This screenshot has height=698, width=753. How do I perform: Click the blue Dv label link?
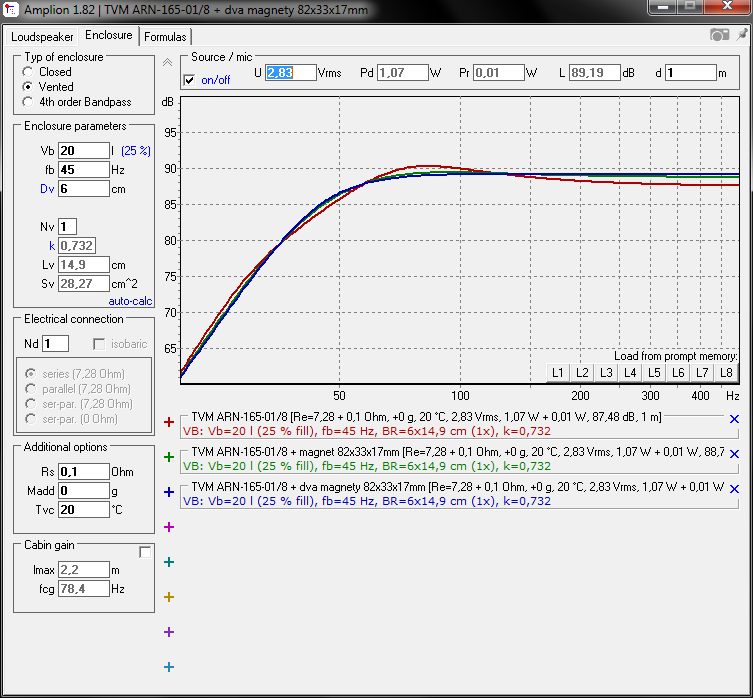tap(47, 189)
